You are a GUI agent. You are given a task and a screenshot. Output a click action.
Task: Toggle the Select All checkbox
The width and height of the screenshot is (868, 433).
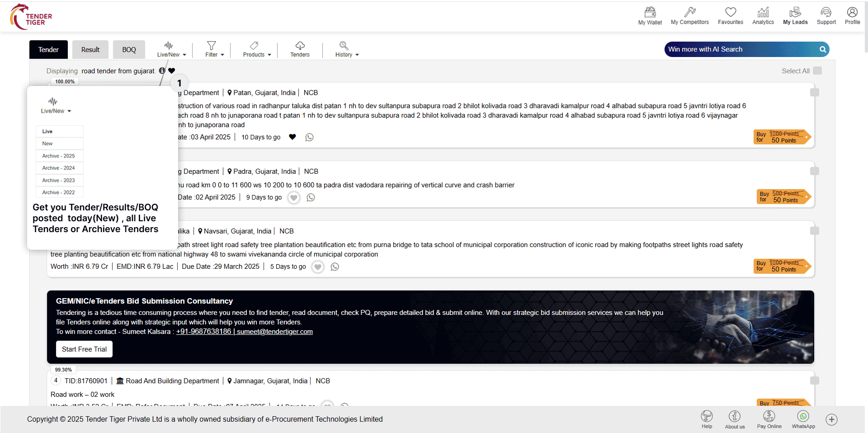click(x=817, y=71)
